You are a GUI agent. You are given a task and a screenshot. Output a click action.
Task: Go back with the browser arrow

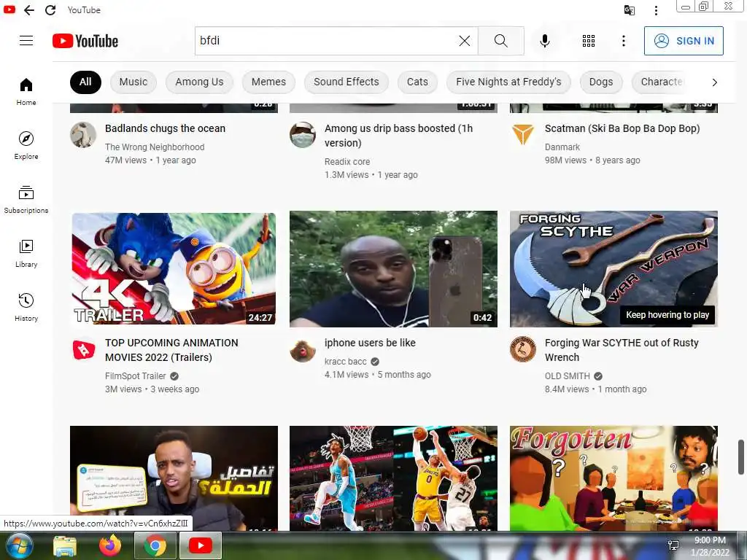tap(29, 10)
